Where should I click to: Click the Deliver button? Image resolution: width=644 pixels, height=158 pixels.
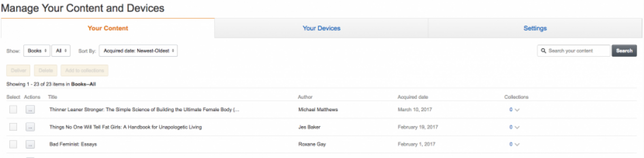coord(18,70)
